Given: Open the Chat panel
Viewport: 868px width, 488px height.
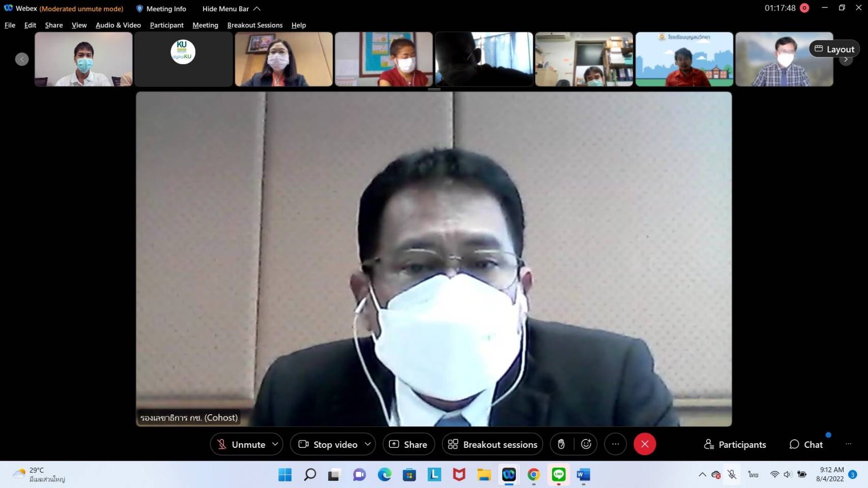Looking at the screenshot, I should (x=806, y=445).
